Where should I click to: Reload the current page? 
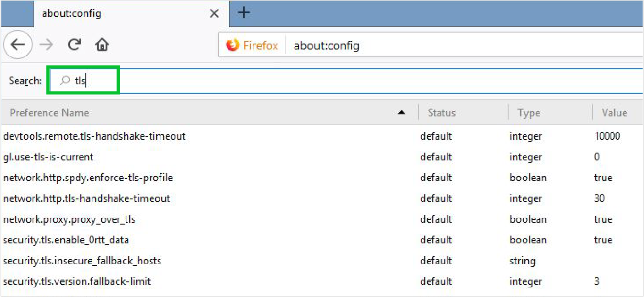click(74, 45)
